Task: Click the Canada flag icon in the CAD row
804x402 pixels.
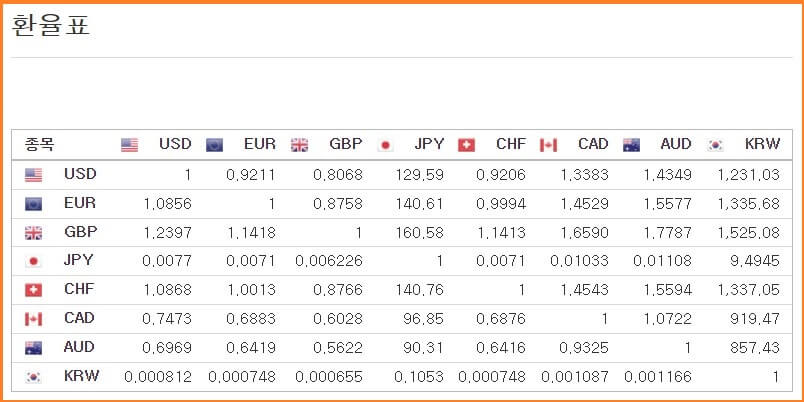Action: click(x=33, y=319)
